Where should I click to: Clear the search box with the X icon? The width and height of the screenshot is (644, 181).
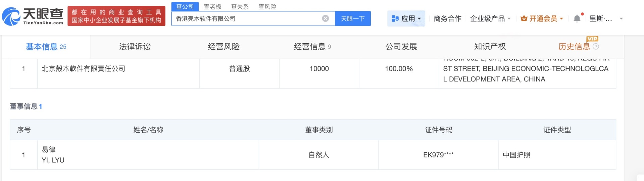click(x=325, y=19)
